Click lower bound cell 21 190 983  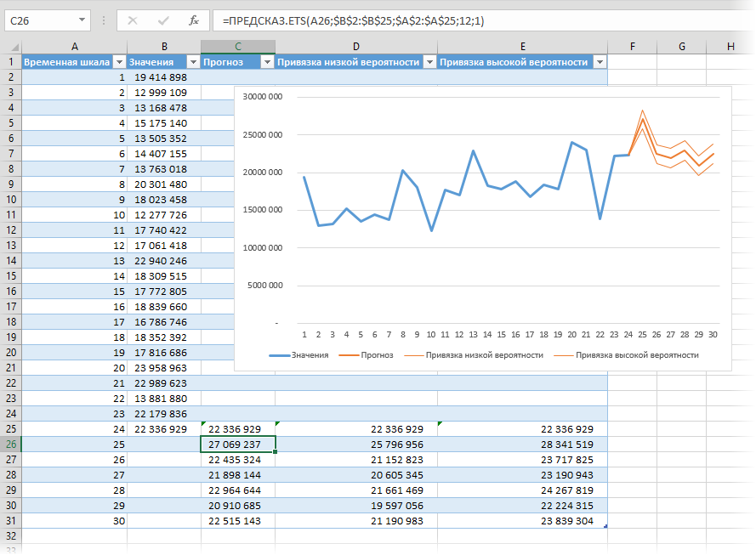pyautogui.click(x=356, y=521)
